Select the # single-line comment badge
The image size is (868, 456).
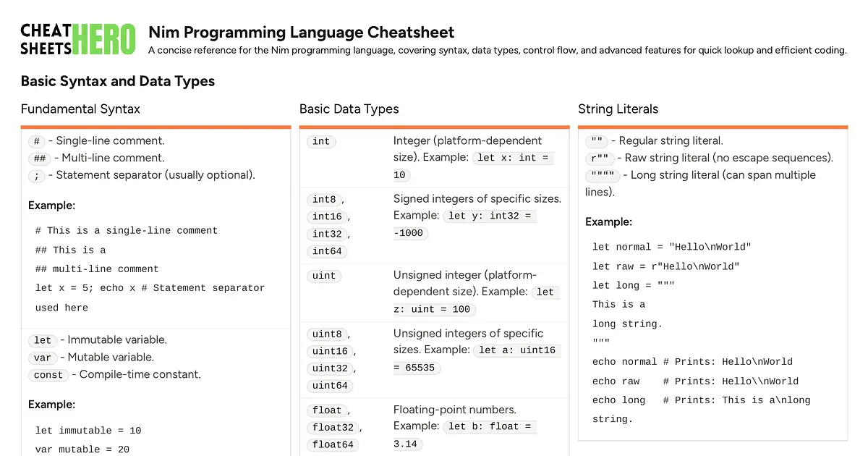click(36, 141)
